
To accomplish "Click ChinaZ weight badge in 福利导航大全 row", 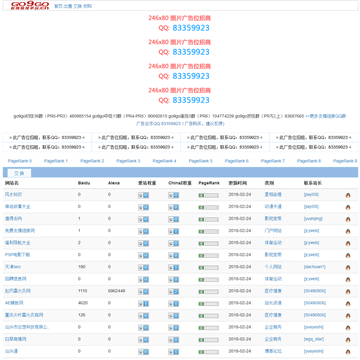I will pos(173,243).
